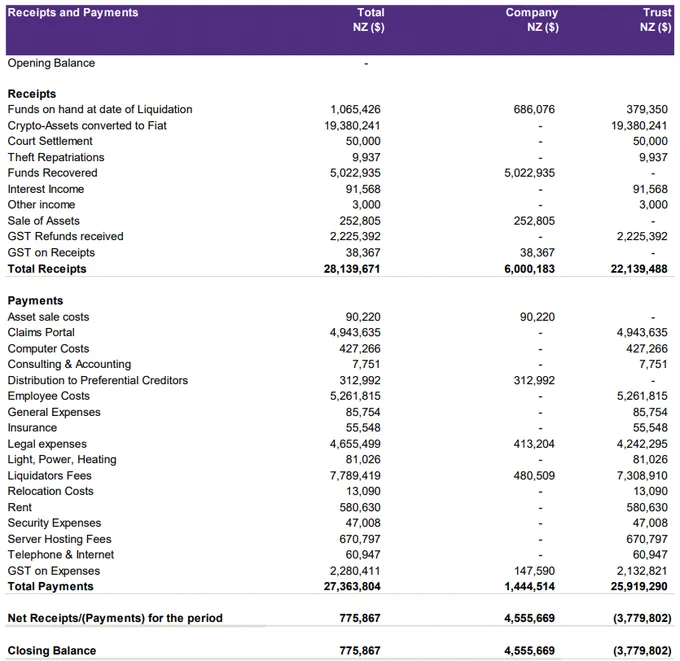This screenshot has width=680, height=661.
Task: Click the 'Payments' section heading
Action: (x=35, y=301)
